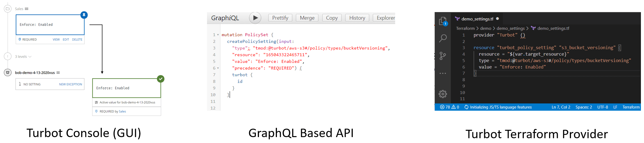The width and height of the screenshot is (644, 143).
Task: Click the GraphiQL title logo
Action: coord(225,18)
